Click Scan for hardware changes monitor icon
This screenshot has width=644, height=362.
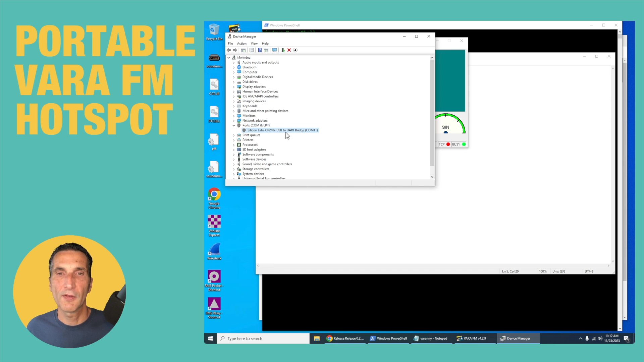(274, 50)
